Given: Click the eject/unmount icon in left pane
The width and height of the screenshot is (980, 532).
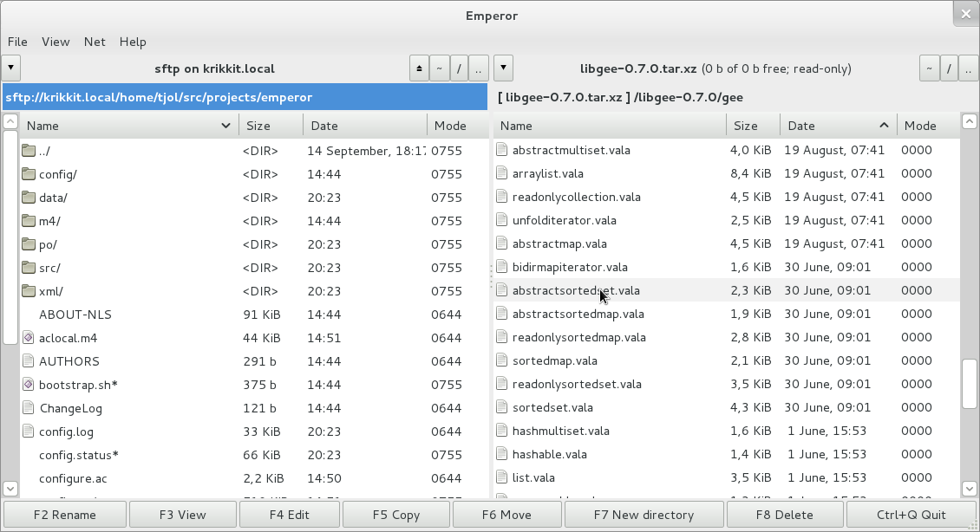Looking at the screenshot, I should point(420,68).
